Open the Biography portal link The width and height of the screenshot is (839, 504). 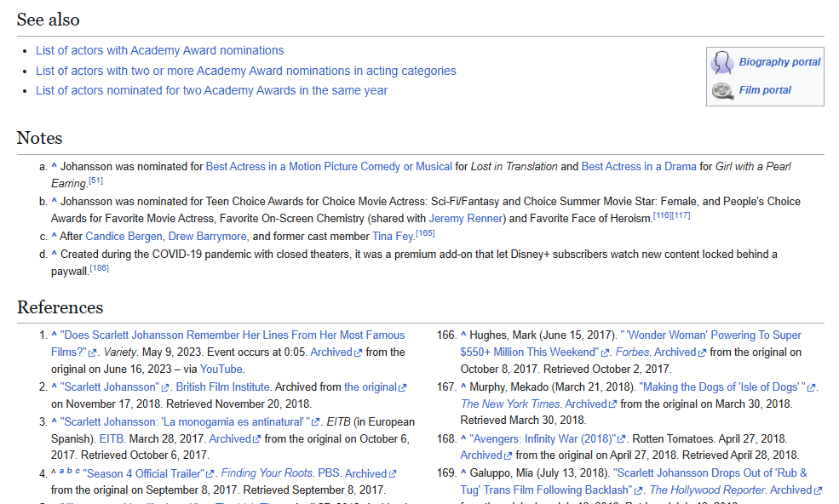click(x=779, y=62)
